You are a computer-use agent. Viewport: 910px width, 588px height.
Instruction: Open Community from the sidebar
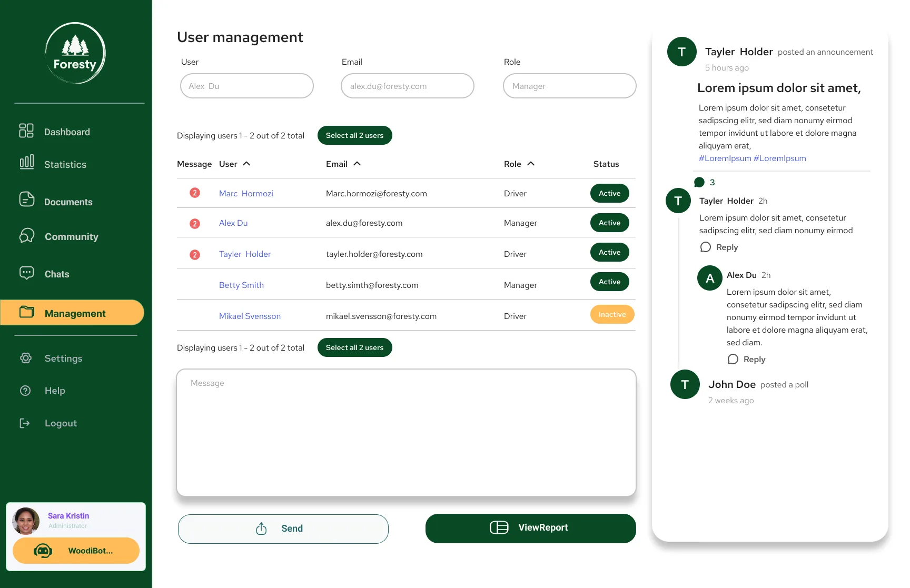(58, 236)
